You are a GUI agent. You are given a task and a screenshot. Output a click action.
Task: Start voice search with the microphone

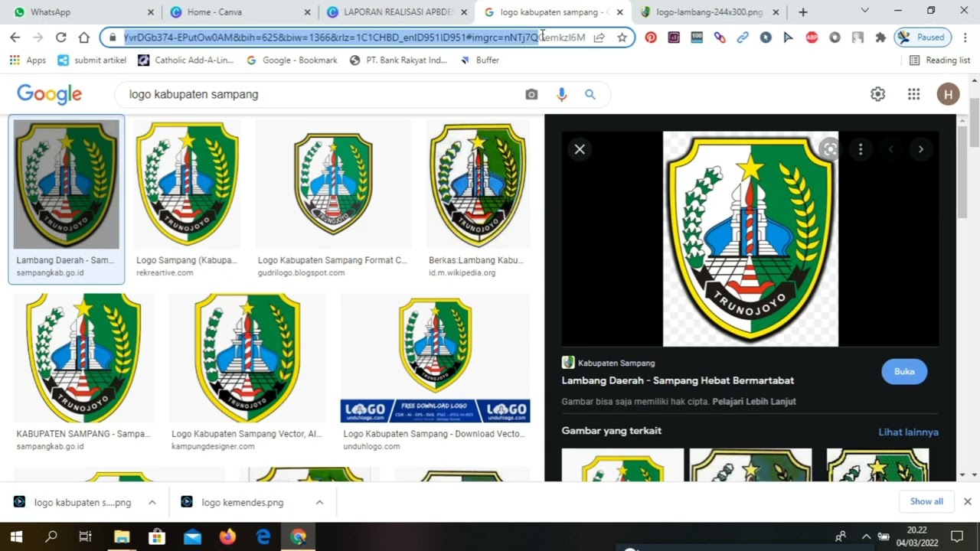(x=562, y=94)
